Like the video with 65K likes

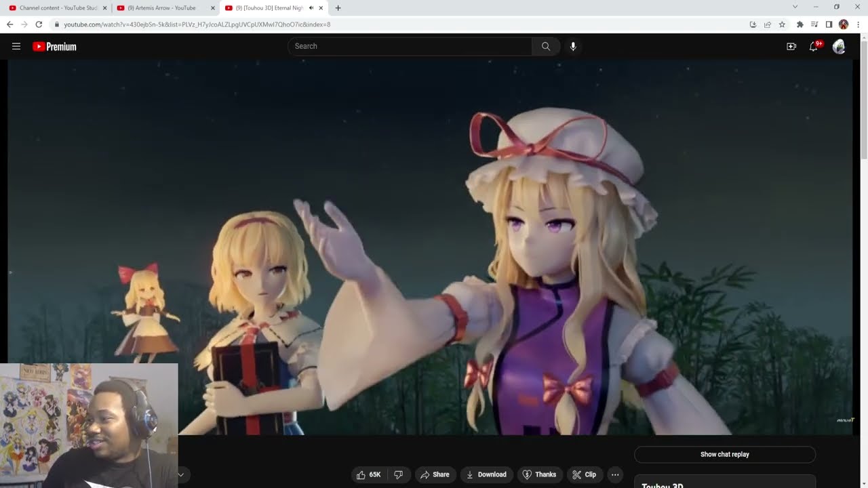tap(368, 474)
